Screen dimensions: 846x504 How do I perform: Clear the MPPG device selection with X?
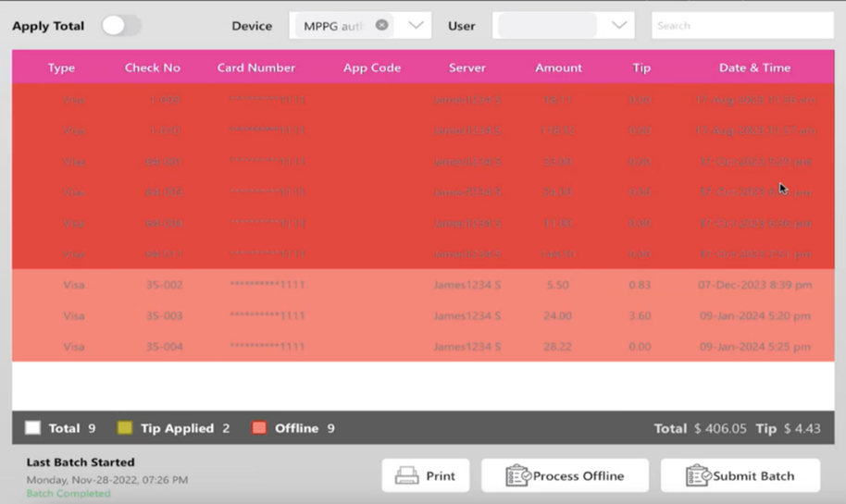[381, 25]
